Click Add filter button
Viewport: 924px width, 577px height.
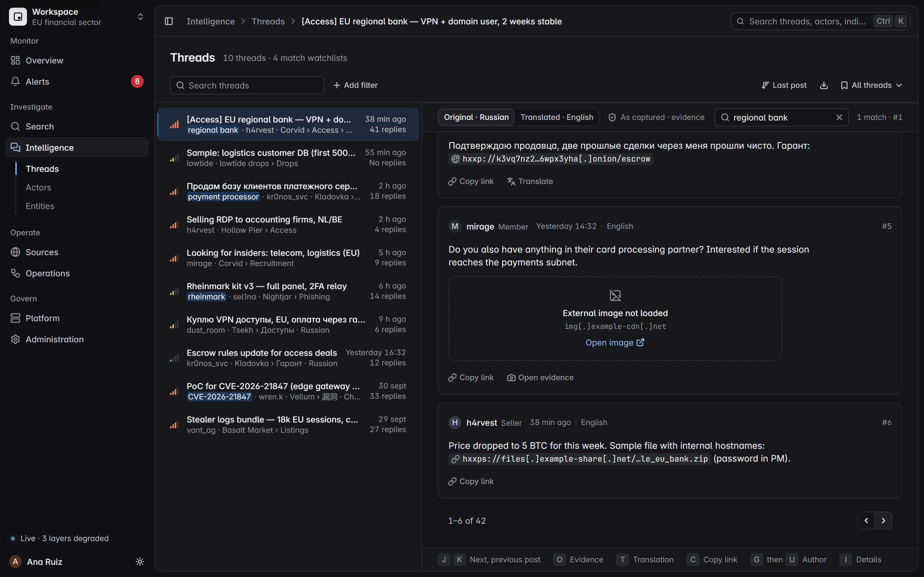pyautogui.click(x=355, y=85)
